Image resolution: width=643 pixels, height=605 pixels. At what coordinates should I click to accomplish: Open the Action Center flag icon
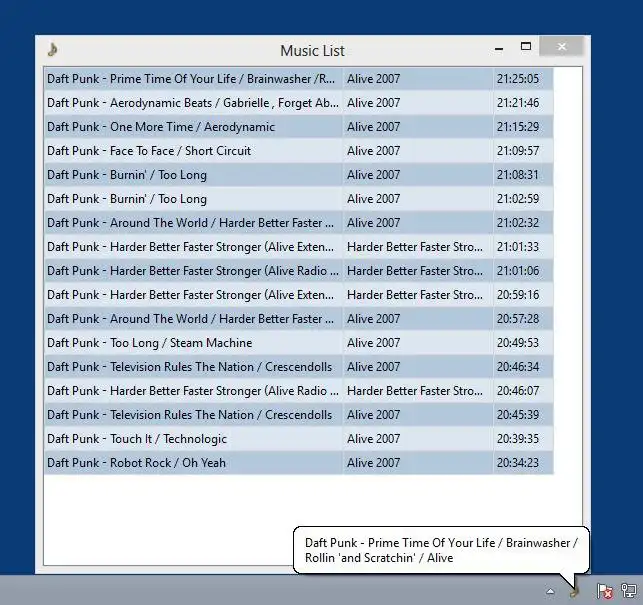[604, 591]
